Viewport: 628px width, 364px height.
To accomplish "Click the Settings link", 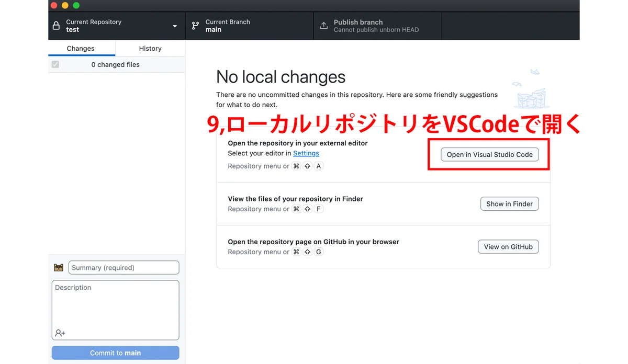I will [x=306, y=153].
